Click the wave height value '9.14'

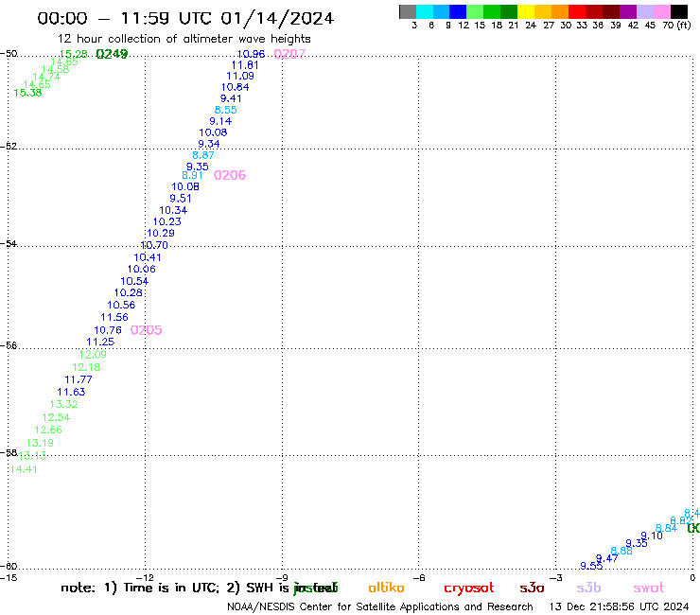220,121
